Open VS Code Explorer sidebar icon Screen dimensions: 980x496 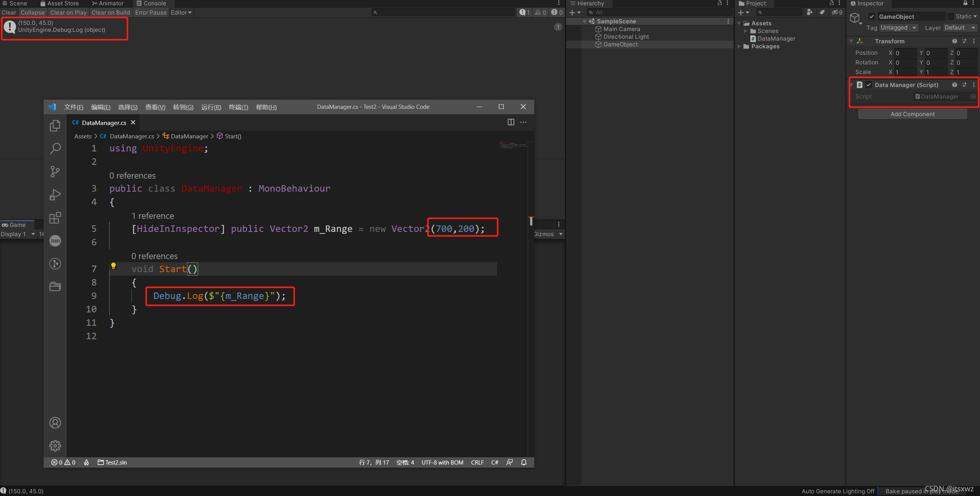point(55,125)
